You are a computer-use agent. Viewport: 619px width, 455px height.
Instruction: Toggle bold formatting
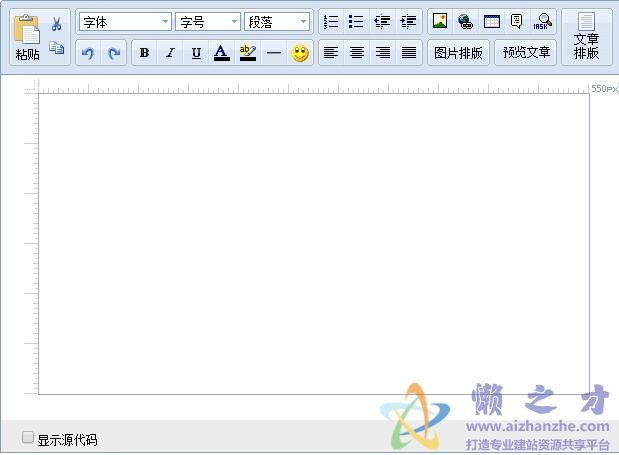[144, 53]
